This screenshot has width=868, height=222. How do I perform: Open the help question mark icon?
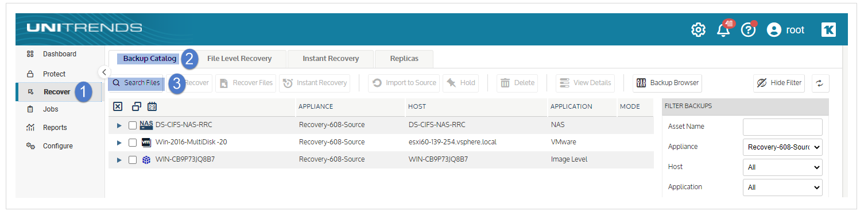(748, 30)
